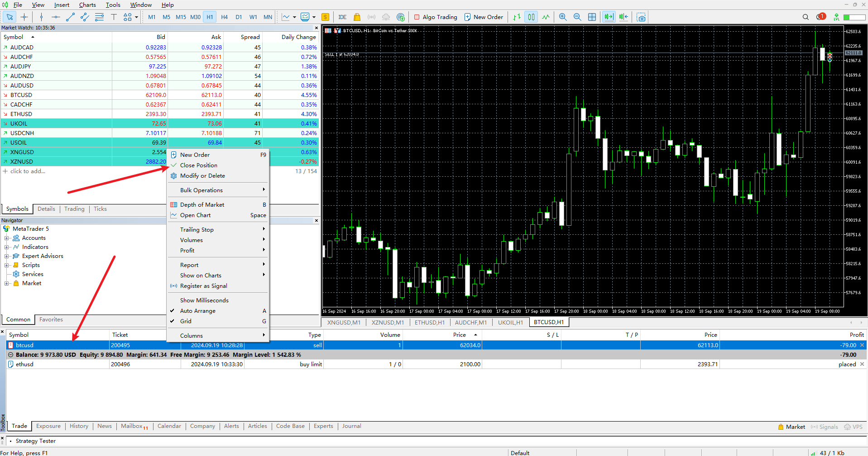Choose Close Position in context menu
Screen dimensions: 868x456
(x=218, y=165)
